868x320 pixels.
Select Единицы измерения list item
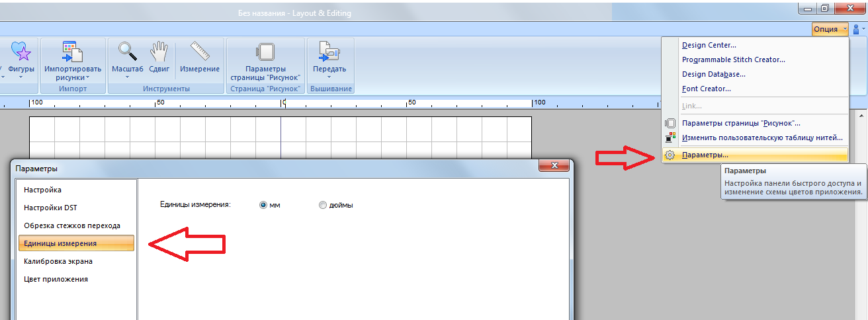pos(76,243)
